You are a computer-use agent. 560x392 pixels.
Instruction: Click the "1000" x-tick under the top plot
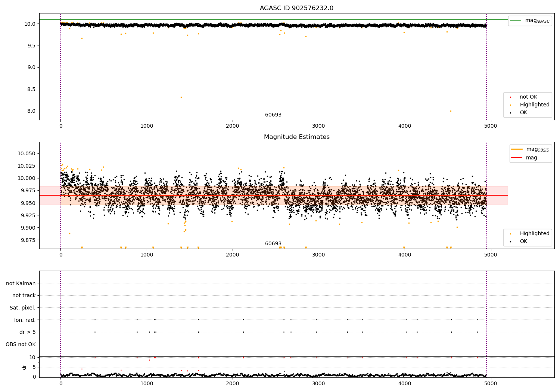(147, 126)
